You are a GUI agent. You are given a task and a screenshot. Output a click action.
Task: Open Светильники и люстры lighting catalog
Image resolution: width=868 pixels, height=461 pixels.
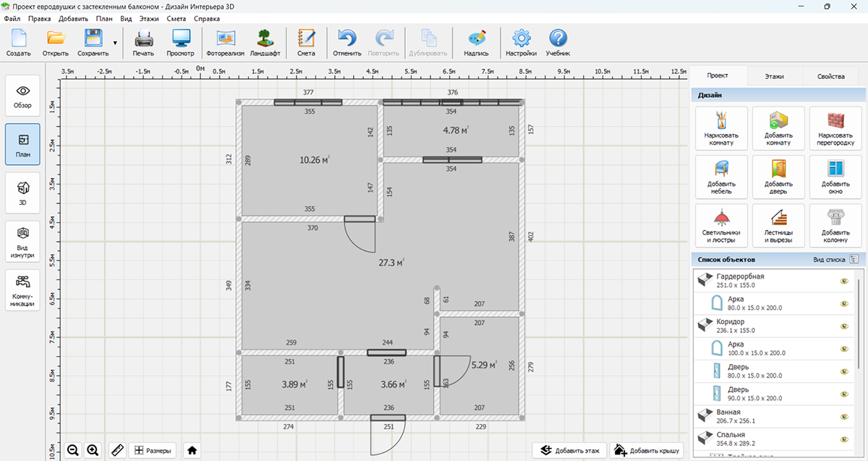coord(721,226)
